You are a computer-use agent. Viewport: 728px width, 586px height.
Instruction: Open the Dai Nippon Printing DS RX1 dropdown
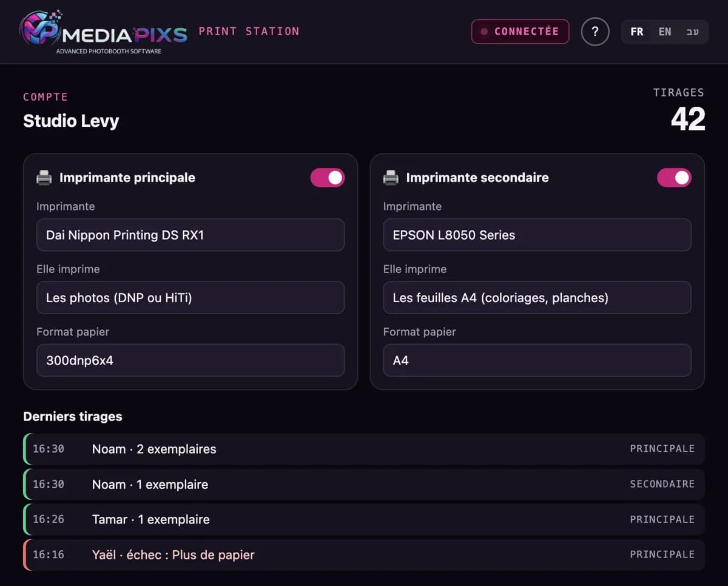(x=190, y=235)
